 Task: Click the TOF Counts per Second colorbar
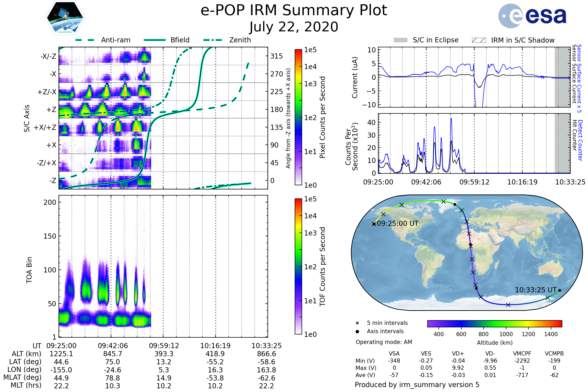click(298, 267)
